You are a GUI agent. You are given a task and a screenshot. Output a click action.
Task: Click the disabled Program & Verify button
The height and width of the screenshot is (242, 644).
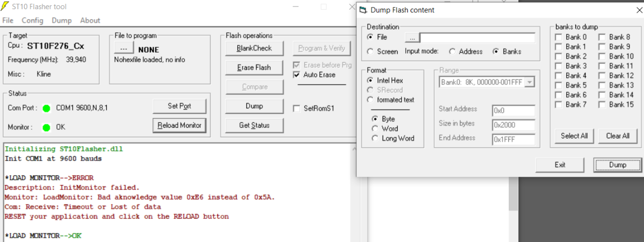[x=321, y=48]
